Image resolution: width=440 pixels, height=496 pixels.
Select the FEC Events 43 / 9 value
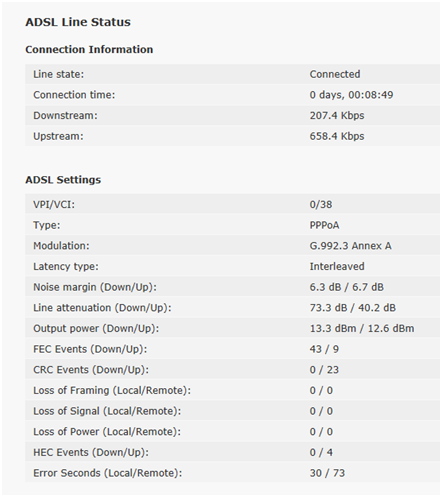(324, 349)
